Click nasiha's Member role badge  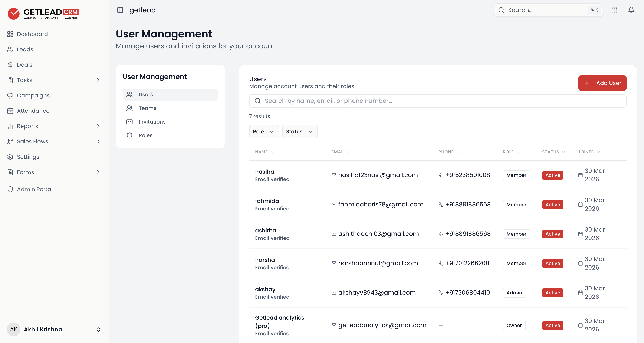tap(516, 175)
